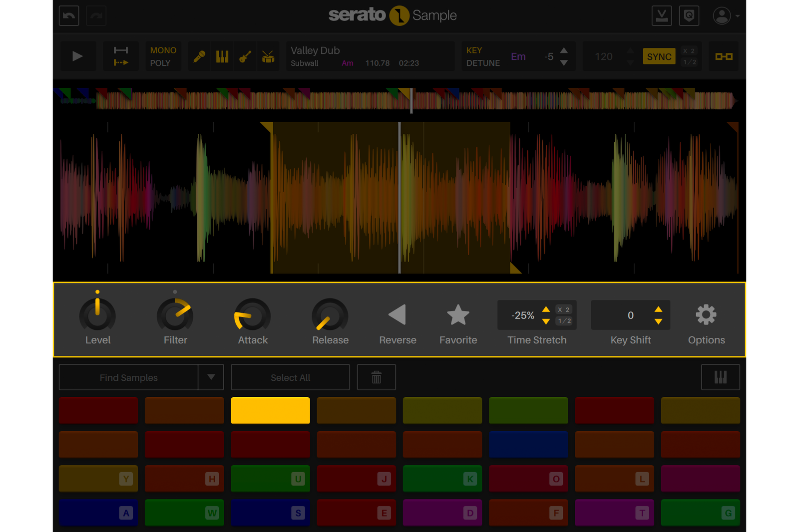Select the bright yellow sample pad

270,410
